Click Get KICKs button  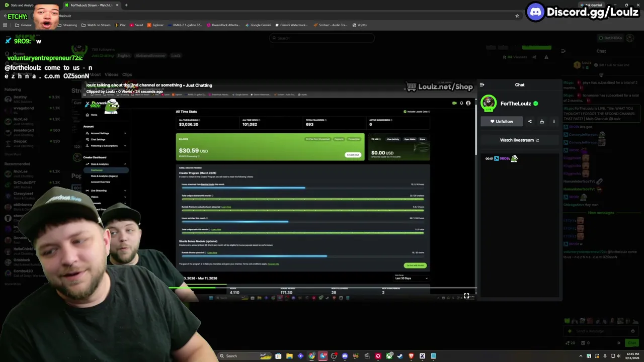[x=610, y=38]
